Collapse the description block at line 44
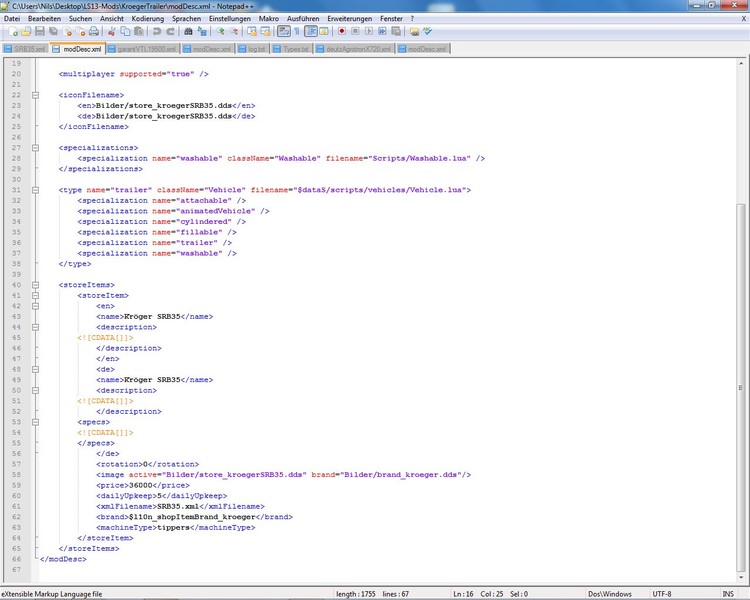This screenshot has height=600, width=750. [x=35, y=327]
